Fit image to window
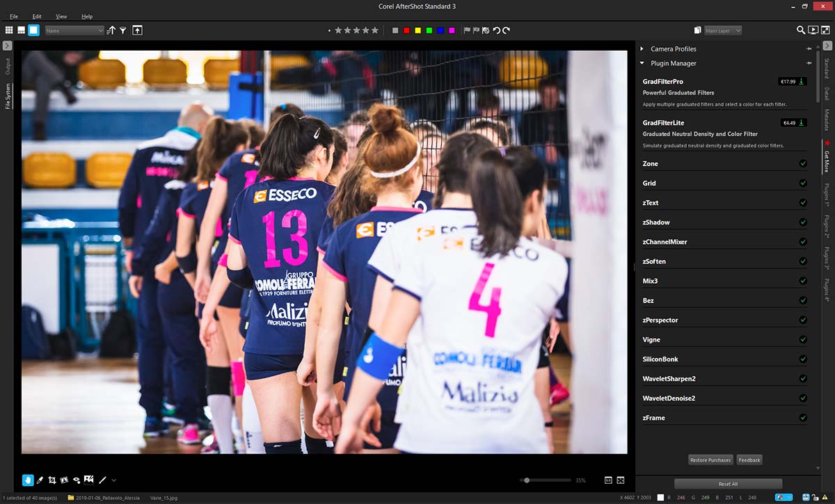This screenshot has width=835, height=504. (620, 480)
